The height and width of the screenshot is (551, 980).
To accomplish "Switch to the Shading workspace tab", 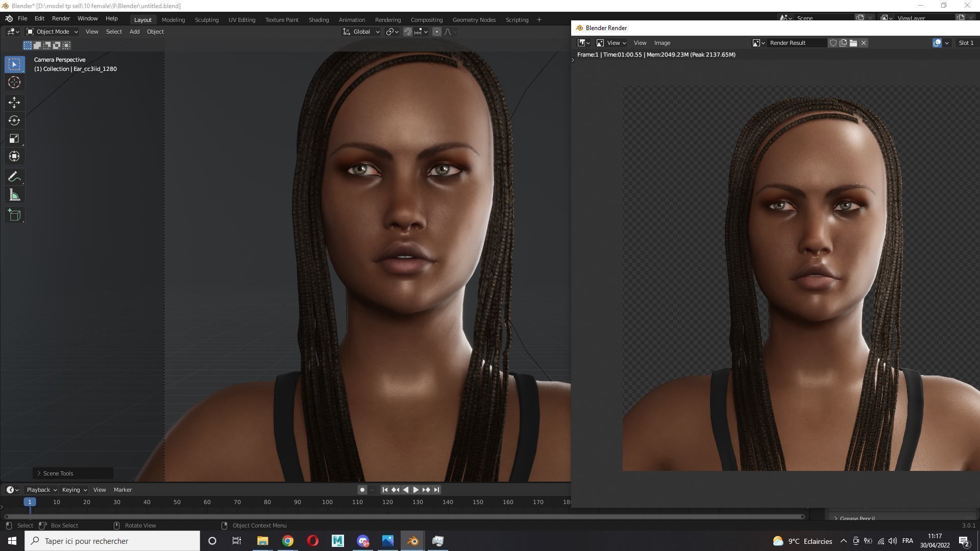I will (x=318, y=20).
